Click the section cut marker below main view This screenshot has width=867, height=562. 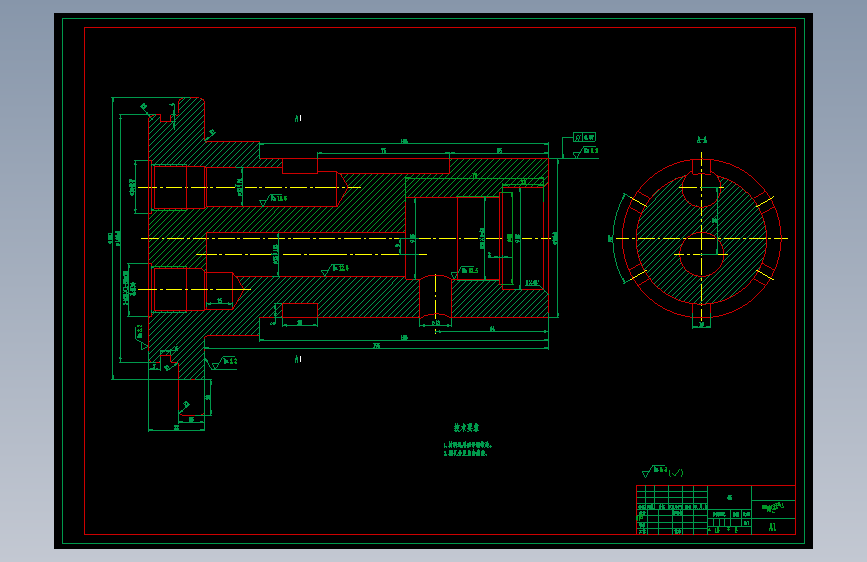pos(298,359)
